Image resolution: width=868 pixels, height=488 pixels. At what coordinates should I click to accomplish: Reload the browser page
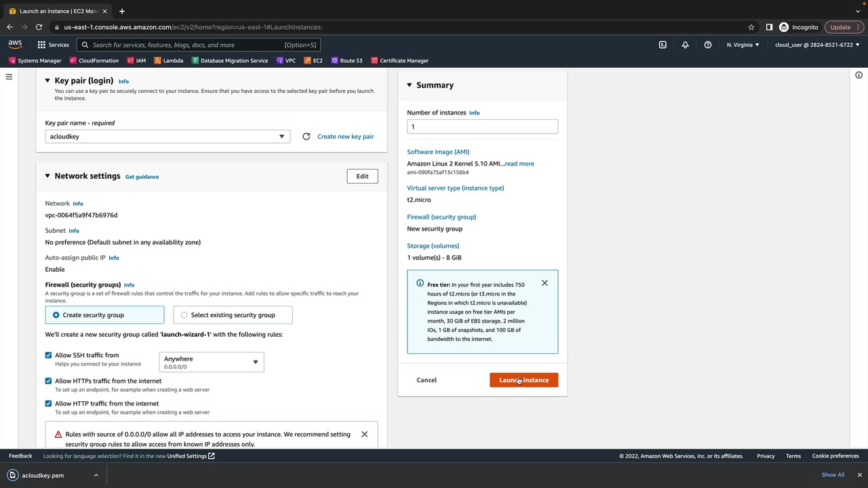pos(39,27)
